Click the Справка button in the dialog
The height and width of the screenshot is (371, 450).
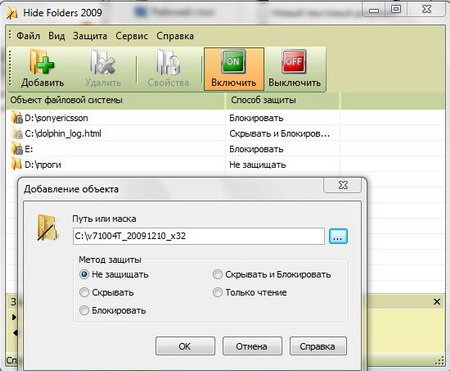(x=318, y=346)
